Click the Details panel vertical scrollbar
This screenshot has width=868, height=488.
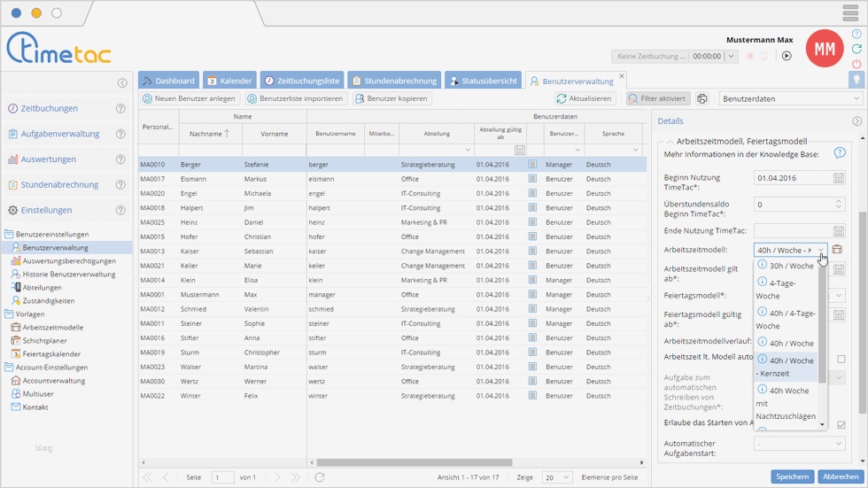point(863,313)
